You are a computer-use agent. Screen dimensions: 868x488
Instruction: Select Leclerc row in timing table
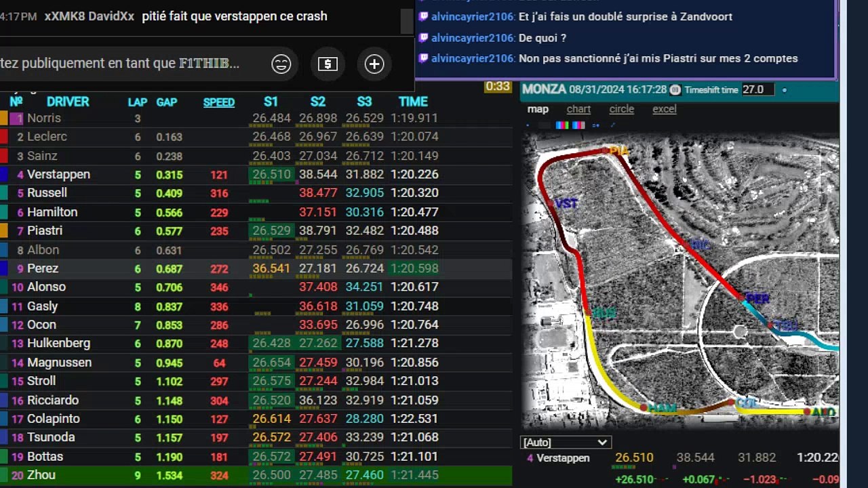point(256,137)
